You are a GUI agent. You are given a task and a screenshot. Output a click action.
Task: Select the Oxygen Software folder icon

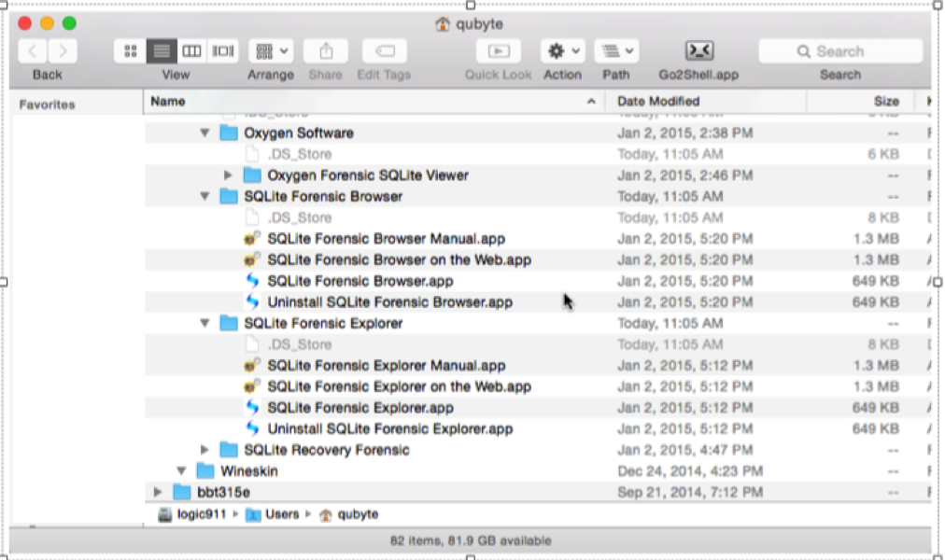[x=229, y=133]
